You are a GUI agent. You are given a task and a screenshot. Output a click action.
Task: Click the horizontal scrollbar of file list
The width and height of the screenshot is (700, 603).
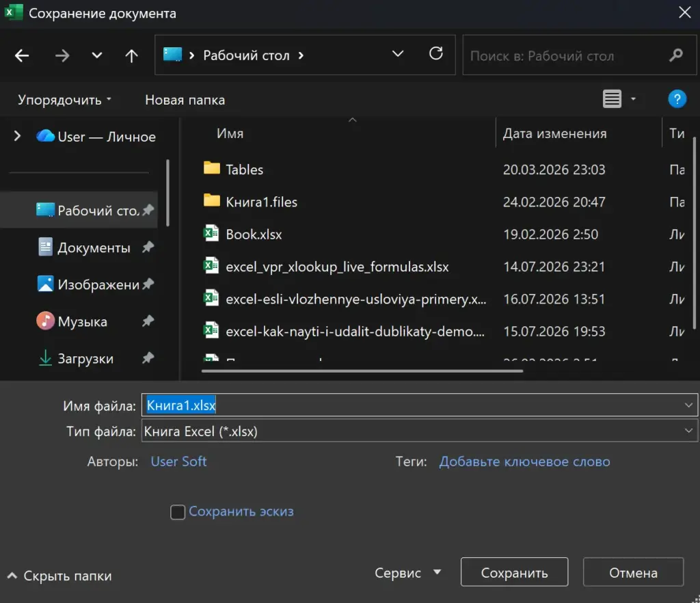[362, 371]
